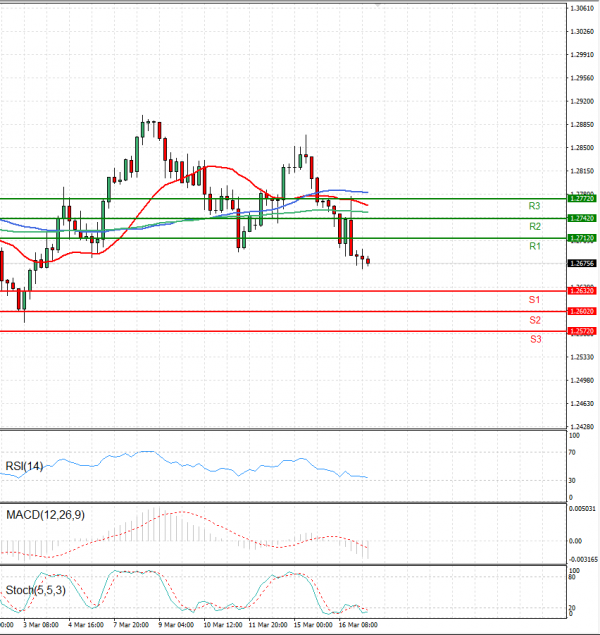600x635 pixels.
Task: Click the 0.005031 MACD scale value
Action: (x=583, y=509)
